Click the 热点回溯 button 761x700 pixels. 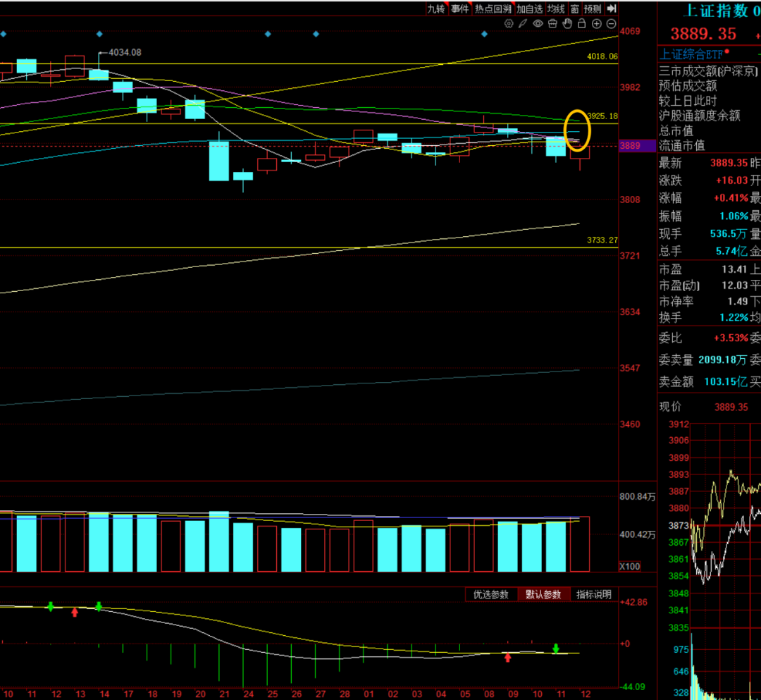pos(493,8)
